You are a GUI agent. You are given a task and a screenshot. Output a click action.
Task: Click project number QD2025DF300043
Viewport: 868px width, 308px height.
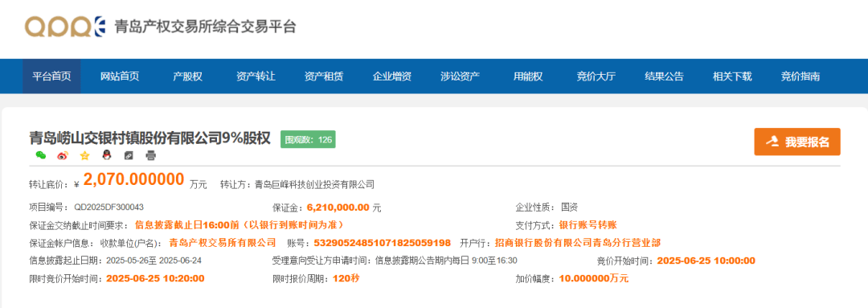(x=108, y=207)
